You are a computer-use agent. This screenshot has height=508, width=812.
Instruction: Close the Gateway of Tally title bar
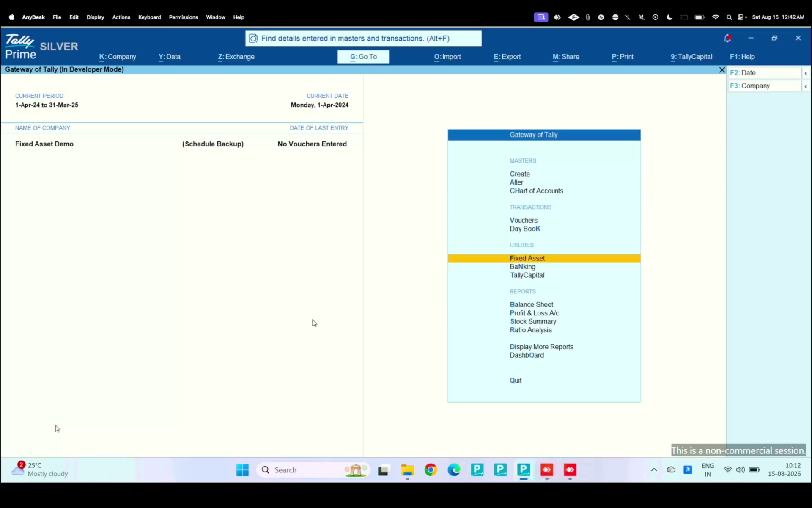pyautogui.click(x=722, y=69)
